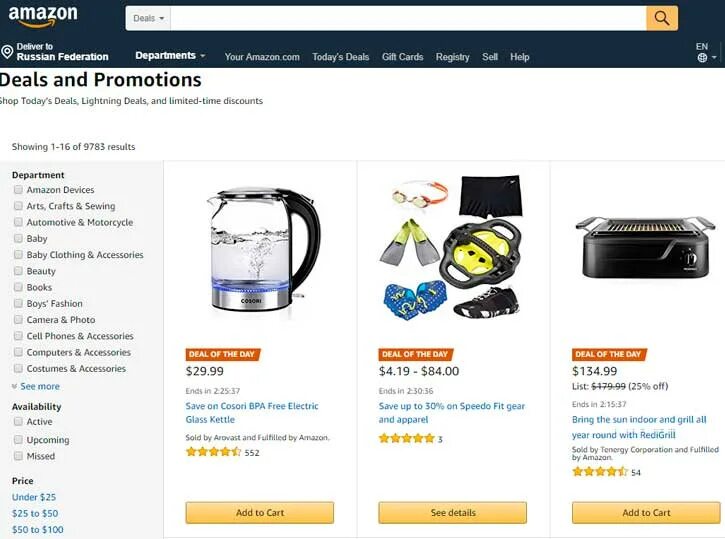Viewport: 725px width, 539px height.
Task: Enable the Upcoming availability filter
Action: [18, 439]
